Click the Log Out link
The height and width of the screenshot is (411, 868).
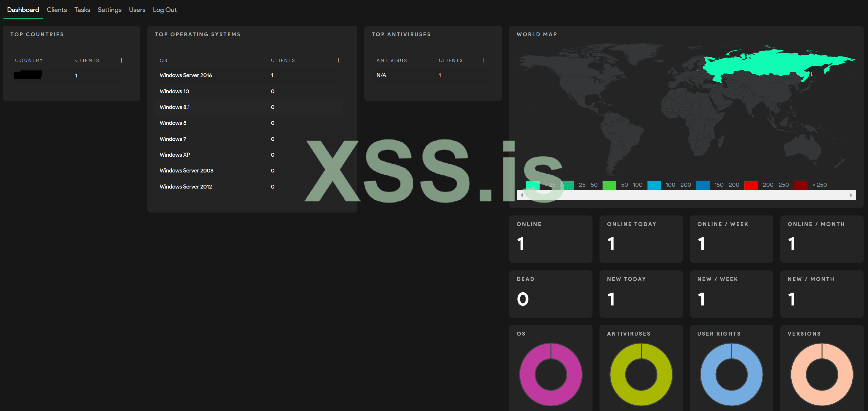[164, 10]
